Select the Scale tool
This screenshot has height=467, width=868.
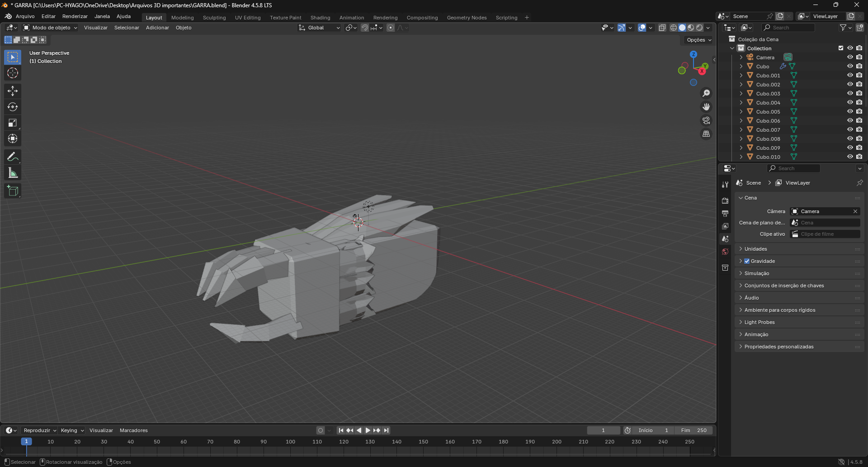[13, 123]
